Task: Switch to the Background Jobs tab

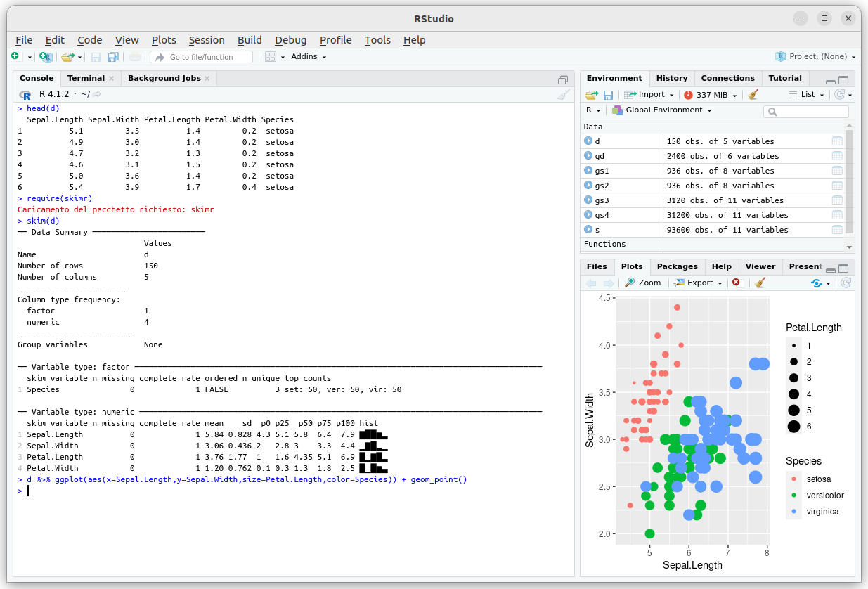Action: click(164, 78)
